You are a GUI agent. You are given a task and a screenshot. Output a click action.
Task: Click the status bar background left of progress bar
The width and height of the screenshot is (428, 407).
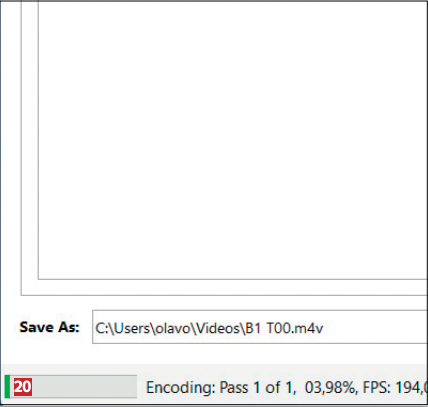[3, 387]
